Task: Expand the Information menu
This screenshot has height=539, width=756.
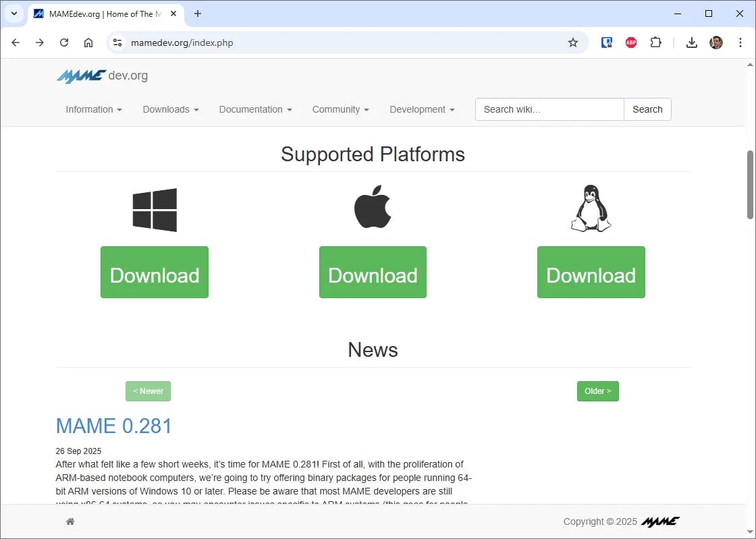Action: [94, 109]
